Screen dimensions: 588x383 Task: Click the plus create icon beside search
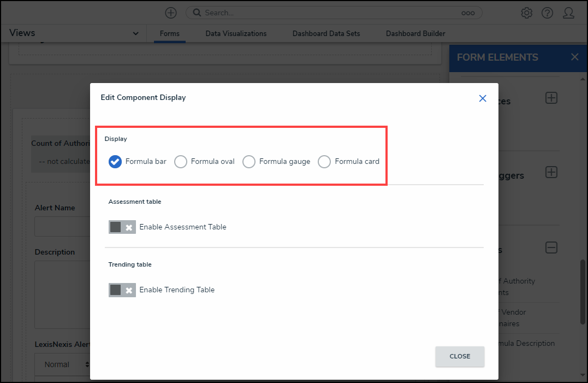click(x=171, y=13)
